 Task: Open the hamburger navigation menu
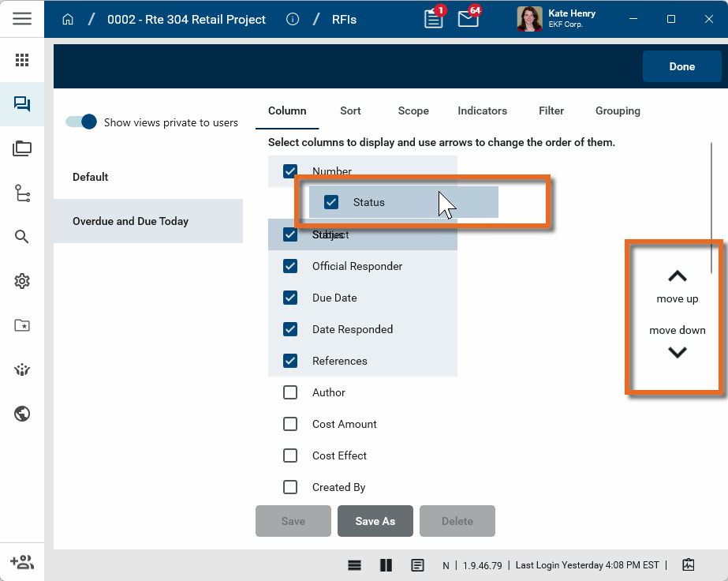coord(22,19)
